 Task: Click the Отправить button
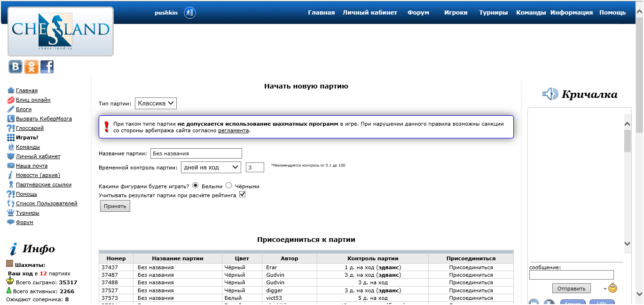click(x=572, y=289)
